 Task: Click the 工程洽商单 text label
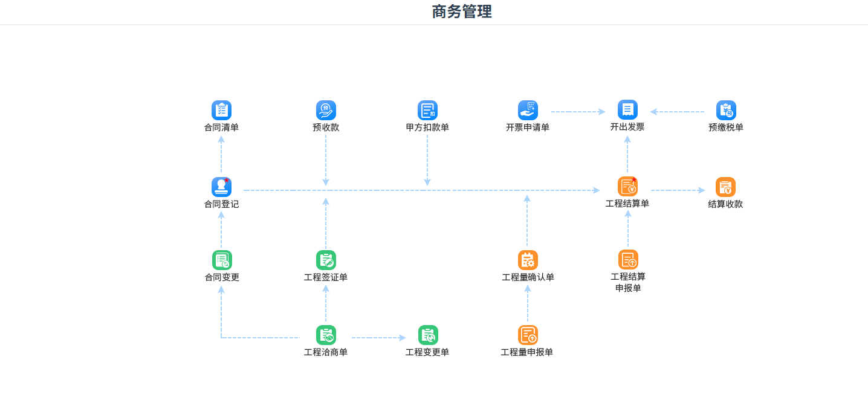pos(326,352)
